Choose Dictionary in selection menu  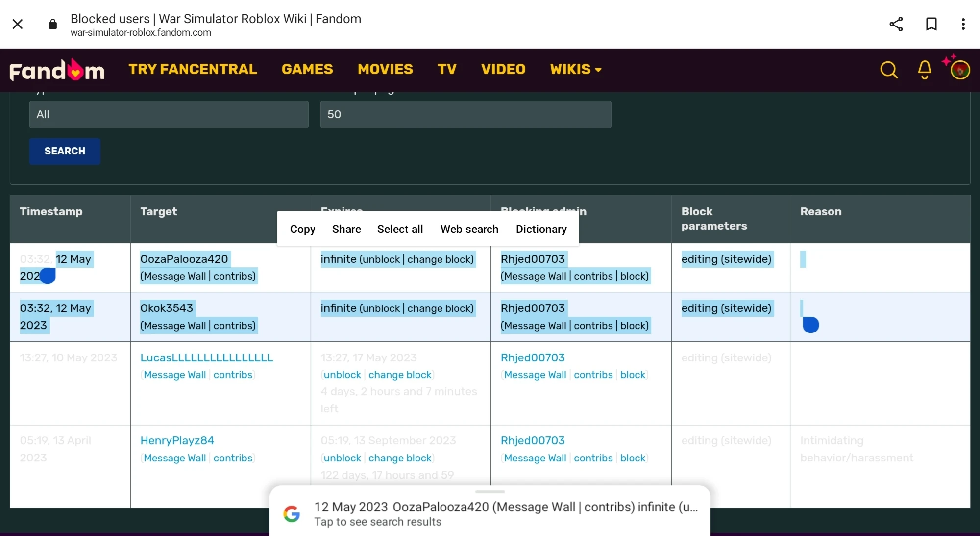541,229
